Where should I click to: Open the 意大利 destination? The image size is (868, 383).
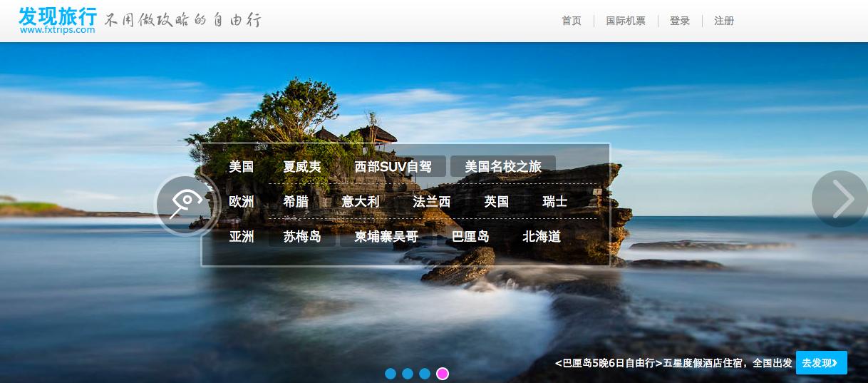(x=361, y=202)
